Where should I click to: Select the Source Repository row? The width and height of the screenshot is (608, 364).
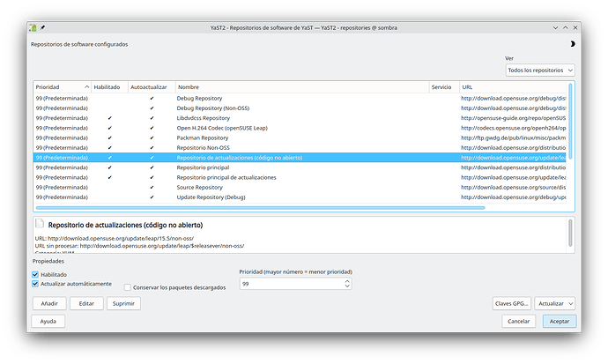tap(300, 187)
